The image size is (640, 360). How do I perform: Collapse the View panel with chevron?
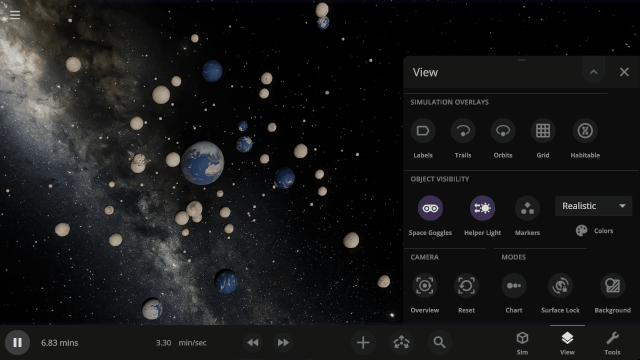pos(593,72)
